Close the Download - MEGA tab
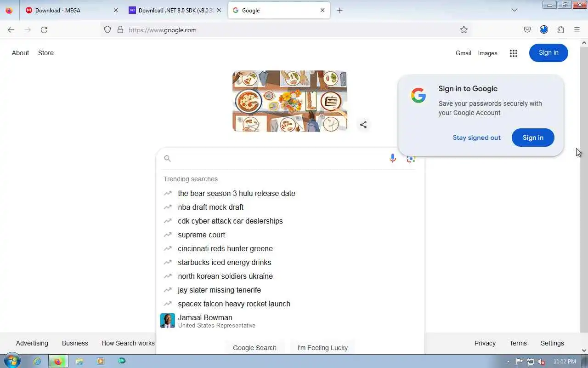 [x=115, y=10]
